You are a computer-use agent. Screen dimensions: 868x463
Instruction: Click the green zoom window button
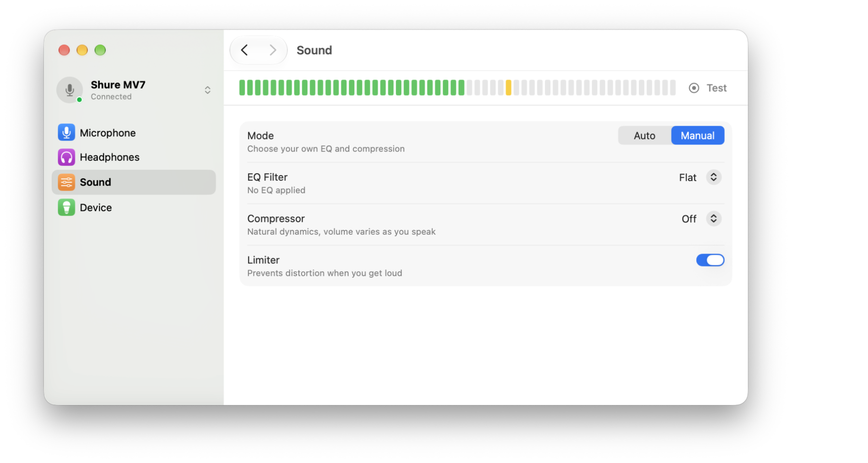click(100, 50)
